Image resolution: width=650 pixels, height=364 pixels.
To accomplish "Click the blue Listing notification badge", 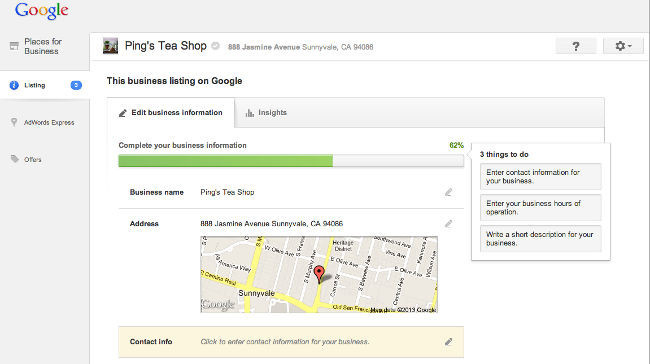I will pyautogui.click(x=76, y=85).
